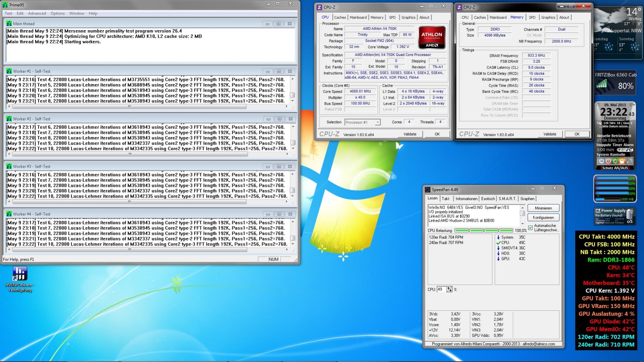The height and width of the screenshot is (362, 644).
Task: Open the HWiNFO64.exe desktop shortcut
Action: click(x=20, y=279)
